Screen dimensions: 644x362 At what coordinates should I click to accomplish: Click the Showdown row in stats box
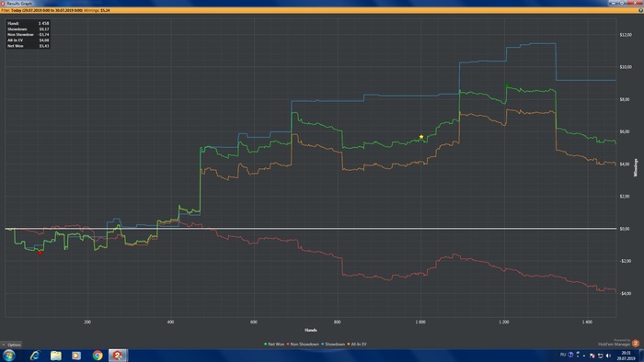28,29
